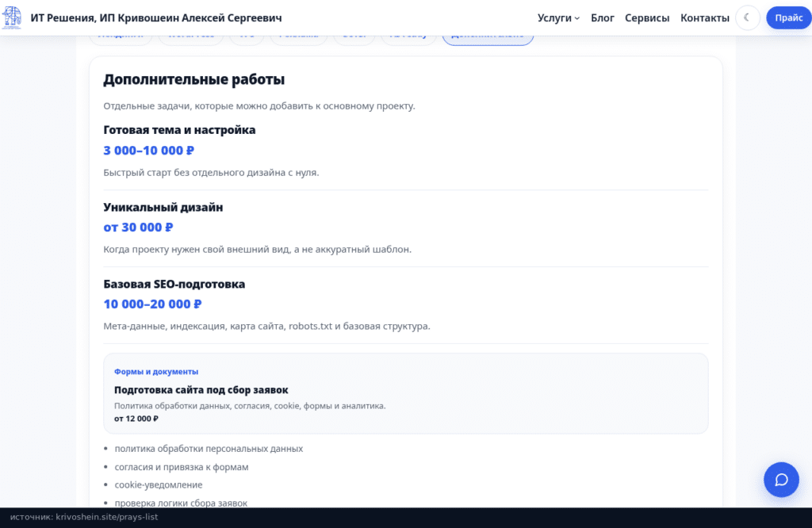812x528 pixels.
Task: Click the согласия и привязка к формам bullet
Action: coord(182,467)
